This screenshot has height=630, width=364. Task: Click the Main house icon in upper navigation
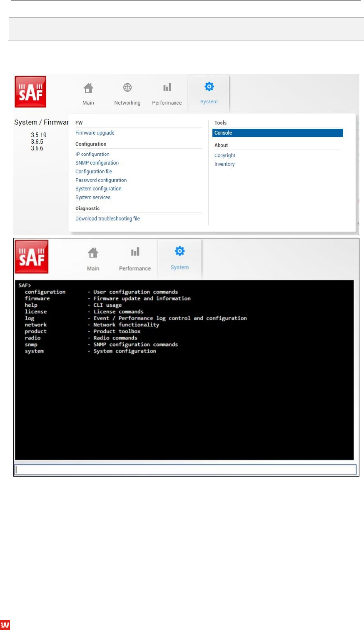pyautogui.click(x=88, y=88)
